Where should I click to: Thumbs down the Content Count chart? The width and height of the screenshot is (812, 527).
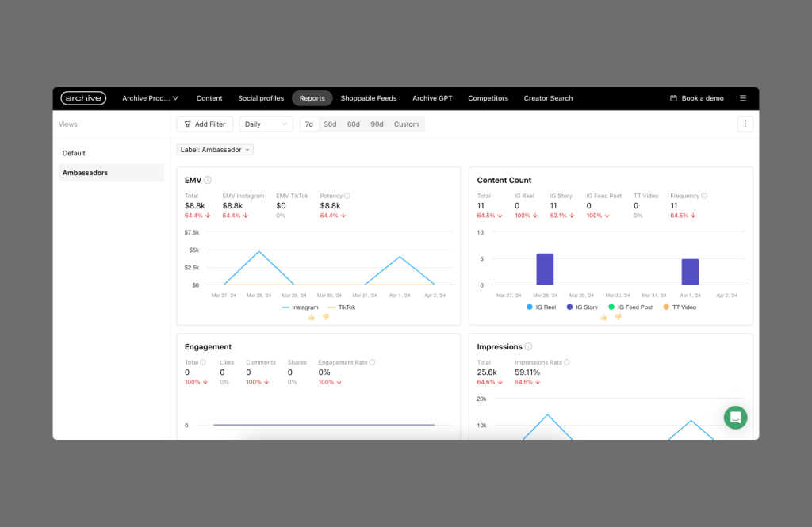click(618, 317)
